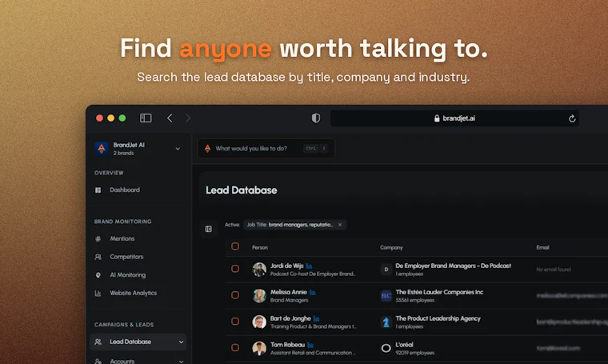Open AI Monitoring in the sidebar
Viewport: 608px width, 364px height.
[x=127, y=275]
